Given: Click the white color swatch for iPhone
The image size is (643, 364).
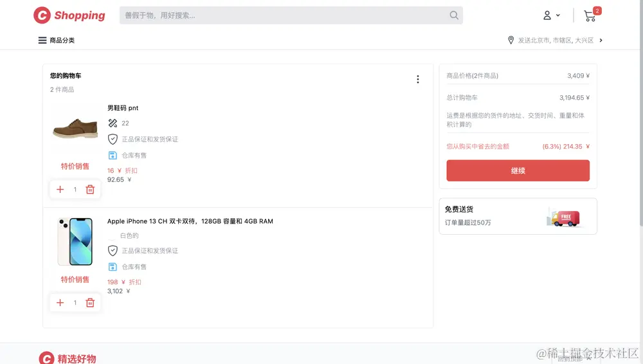Looking at the screenshot, I should point(111,235).
